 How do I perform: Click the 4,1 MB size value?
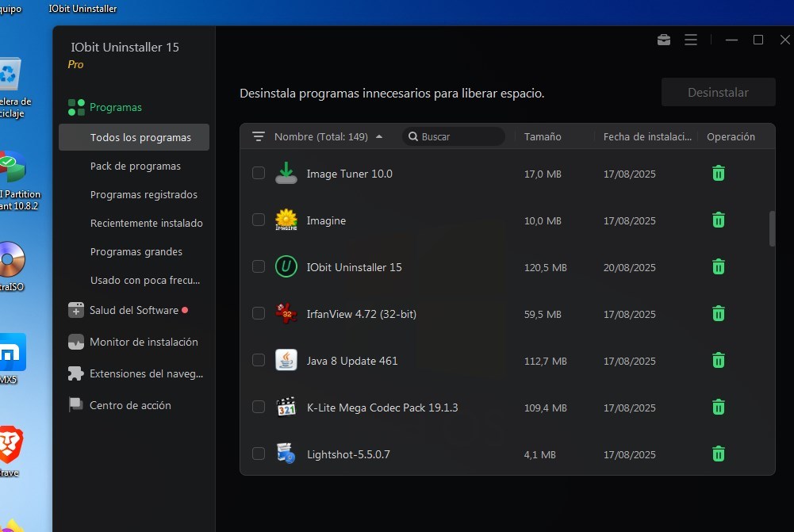(540, 454)
